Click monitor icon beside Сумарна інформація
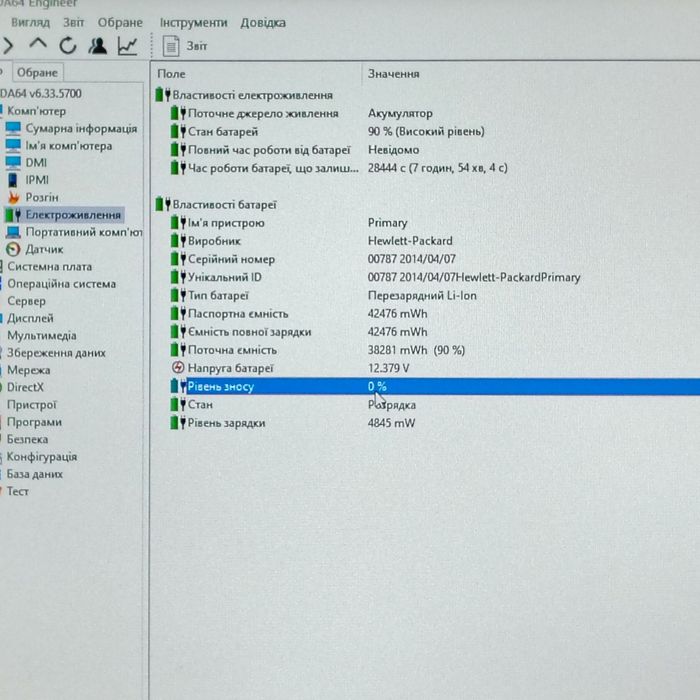The image size is (700, 700). [x=13, y=128]
